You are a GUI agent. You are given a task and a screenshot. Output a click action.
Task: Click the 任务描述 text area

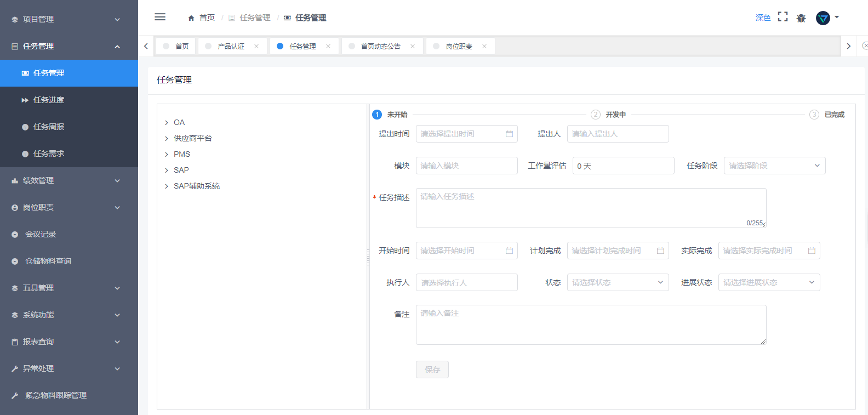(591, 208)
